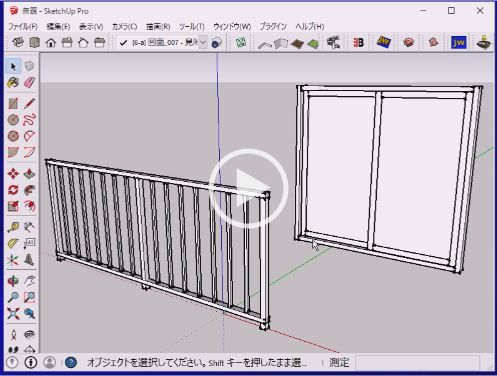Toggle the checkmark beside layer selector
This screenshot has width=497, height=376.
coord(123,43)
